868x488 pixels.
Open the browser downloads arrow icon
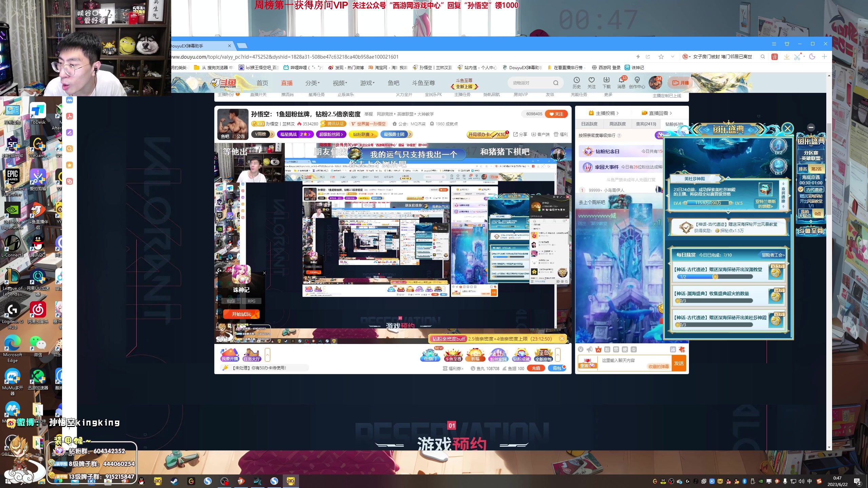(x=786, y=57)
